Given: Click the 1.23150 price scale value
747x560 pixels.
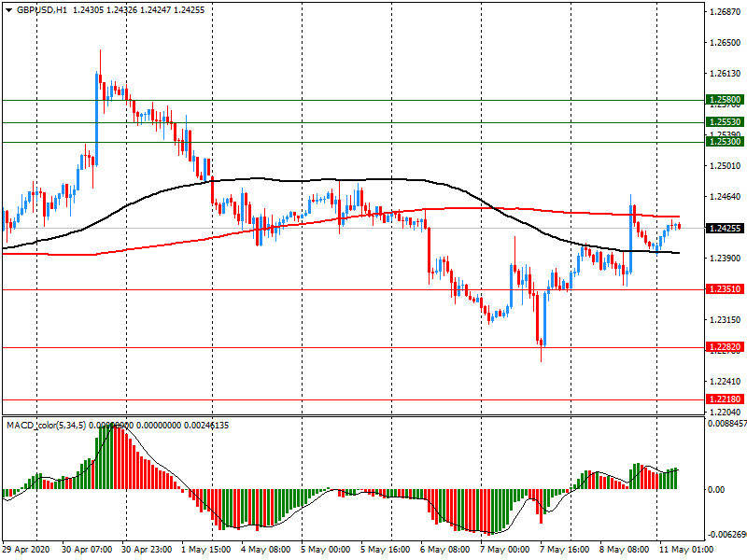Looking at the screenshot, I should (726, 319).
